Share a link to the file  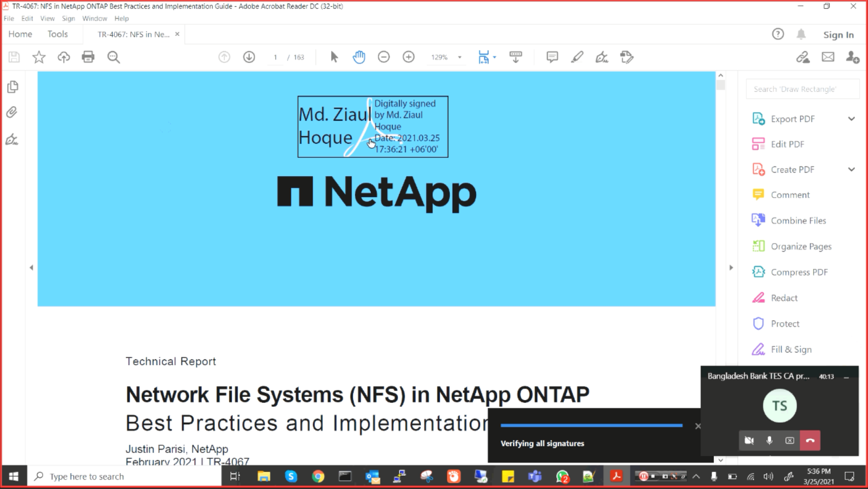(803, 57)
